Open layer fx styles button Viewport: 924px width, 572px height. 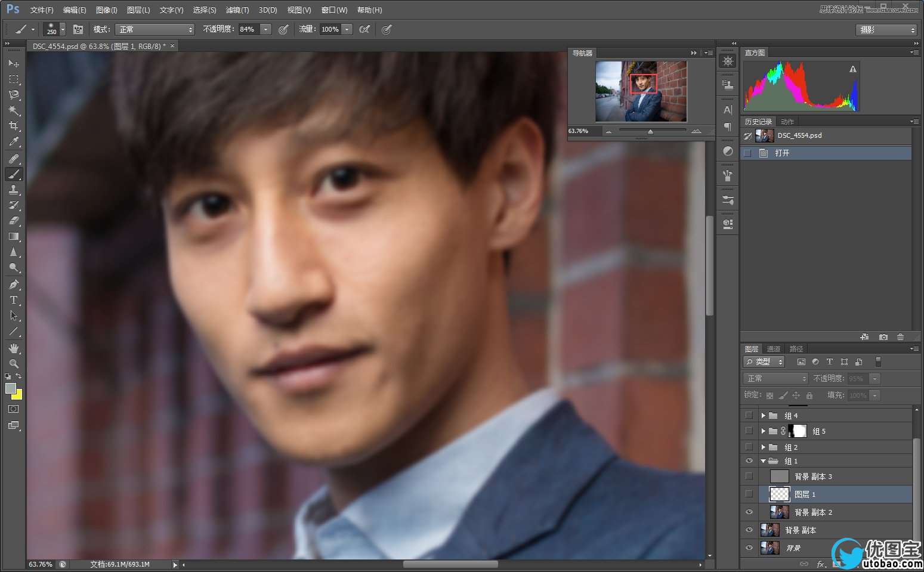(821, 564)
